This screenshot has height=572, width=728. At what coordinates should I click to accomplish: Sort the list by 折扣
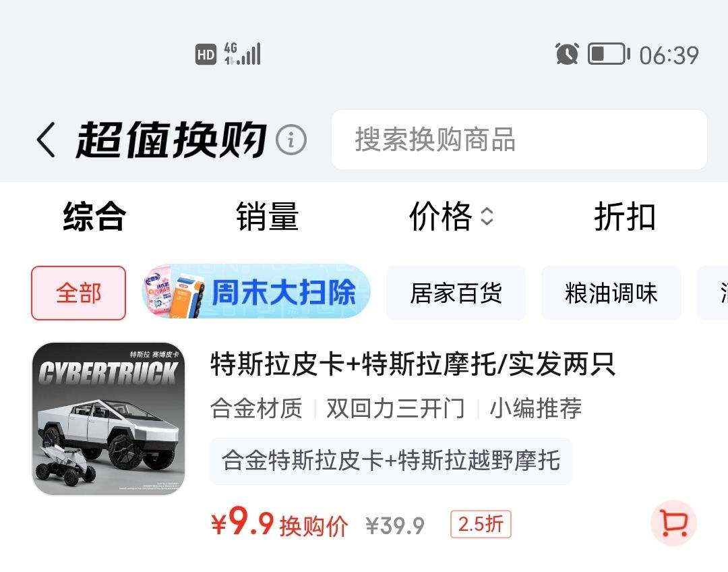(x=625, y=217)
